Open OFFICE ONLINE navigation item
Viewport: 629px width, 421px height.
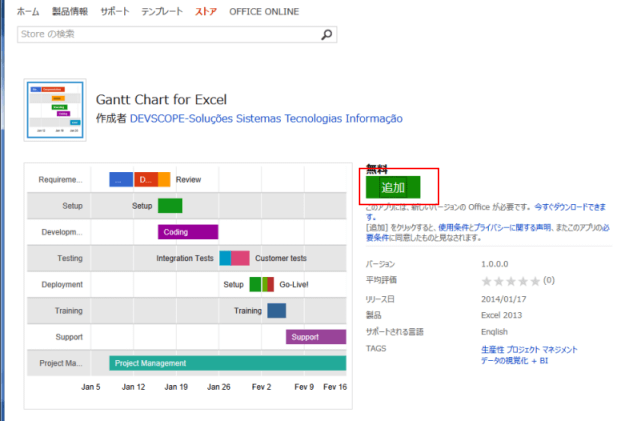264,12
